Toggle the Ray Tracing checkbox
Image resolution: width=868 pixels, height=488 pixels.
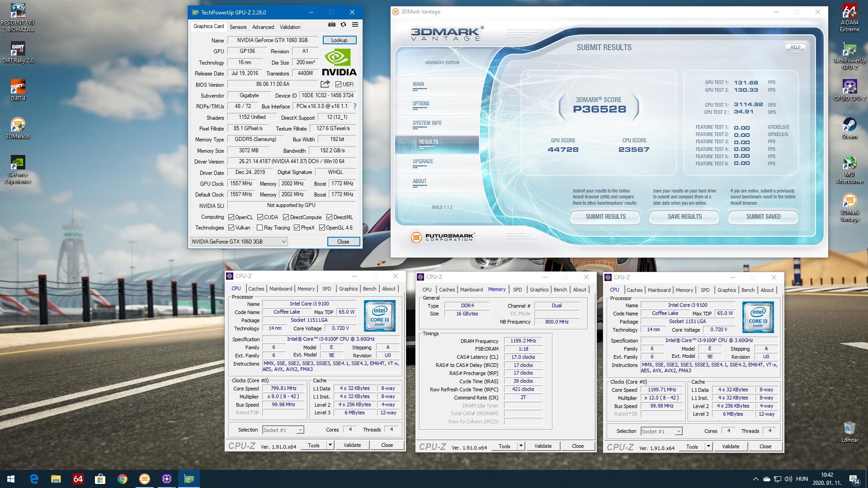tap(259, 228)
